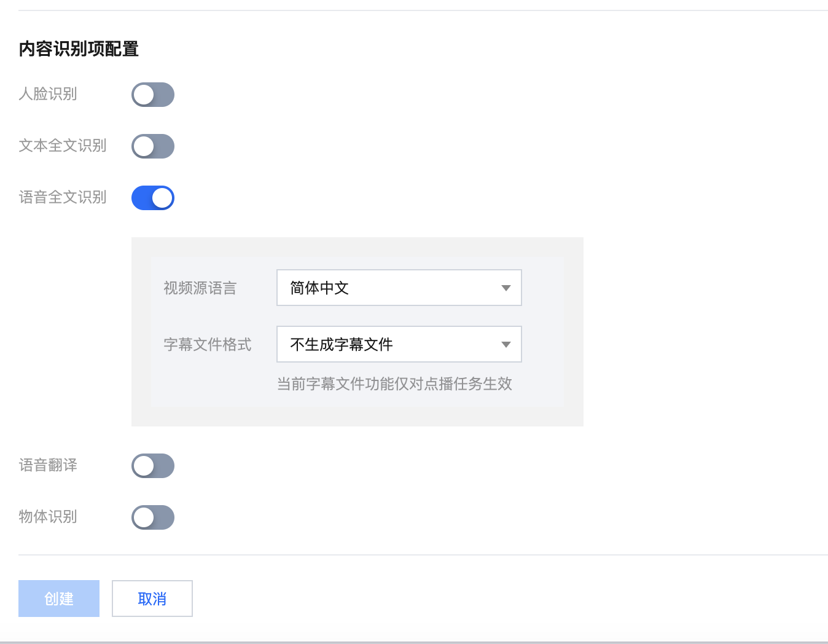Click the 字幕文件格式 field label
828x644 pixels.
pyautogui.click(x=208, y=345)
